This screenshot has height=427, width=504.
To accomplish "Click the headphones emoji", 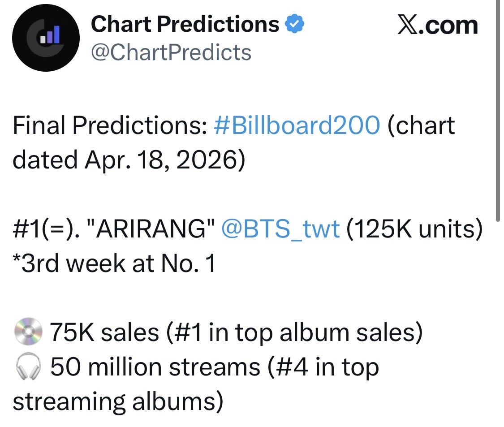I will click(29, 366).
